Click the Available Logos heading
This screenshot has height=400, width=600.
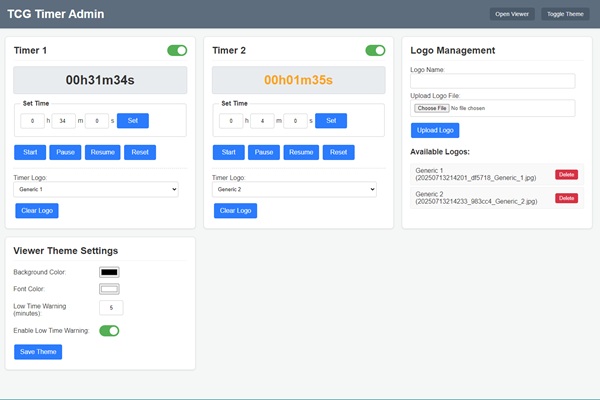440,152
